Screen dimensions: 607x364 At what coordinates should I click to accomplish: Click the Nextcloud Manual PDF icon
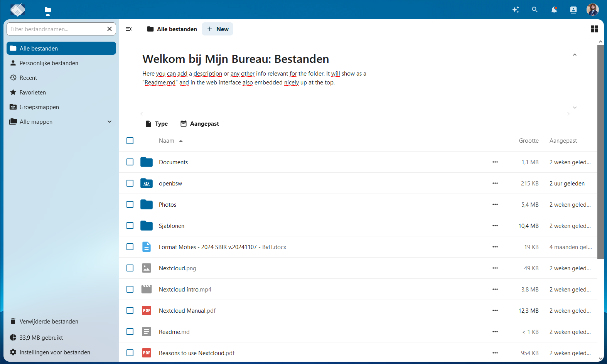point(147,310)
